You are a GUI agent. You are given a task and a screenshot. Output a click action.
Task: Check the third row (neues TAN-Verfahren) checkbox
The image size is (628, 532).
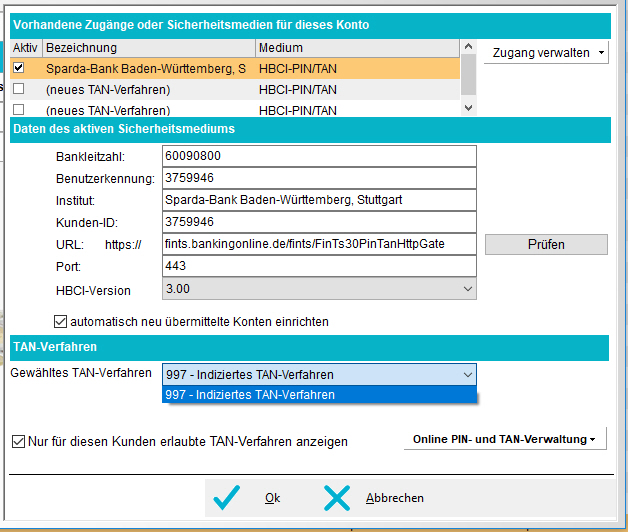tap(18, 109)
